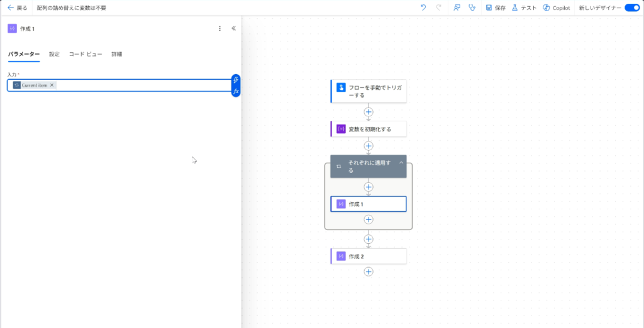This screenshot has width=644, height=328.
Task: Open the feedback icon beside redo
Action: pos(457,8)
